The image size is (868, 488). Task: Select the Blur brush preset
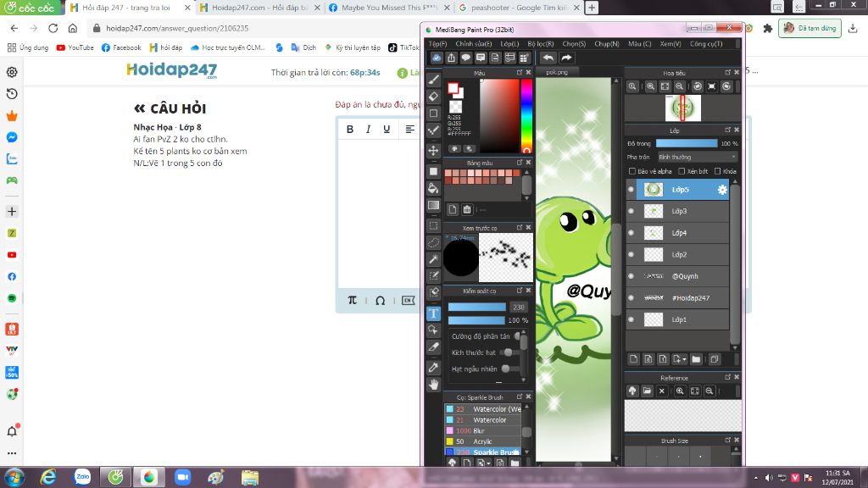[x=483, y=431]
